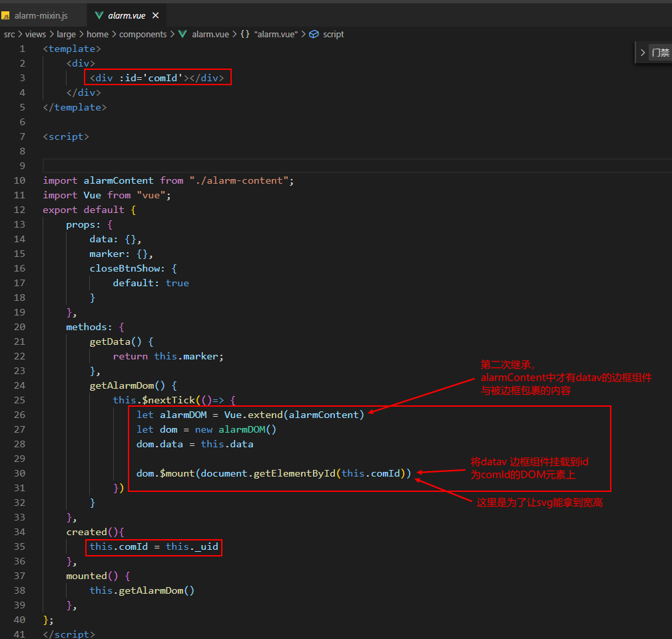This screenshot has height=639, width=672.
Task: Click the props key on line 13
Action: click(x=80, y=225)
